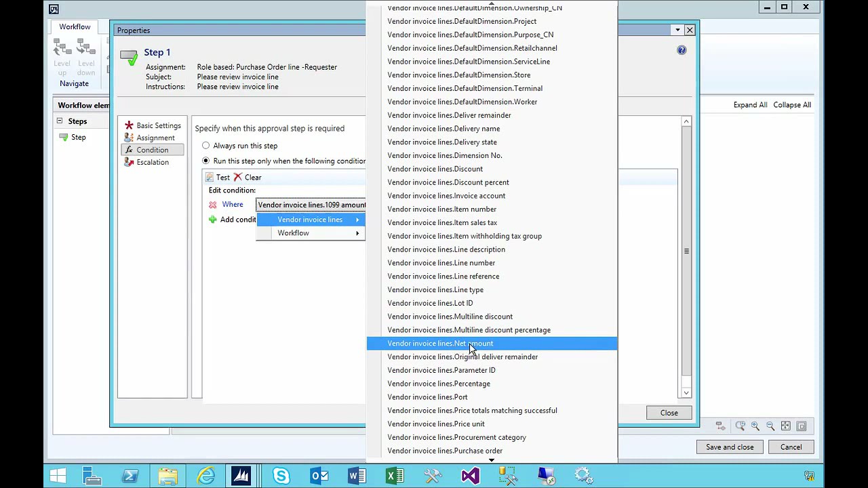Click Save and close button
This screenshot has height=488, width=868.
pyautogui.click(x=730, y=447)
